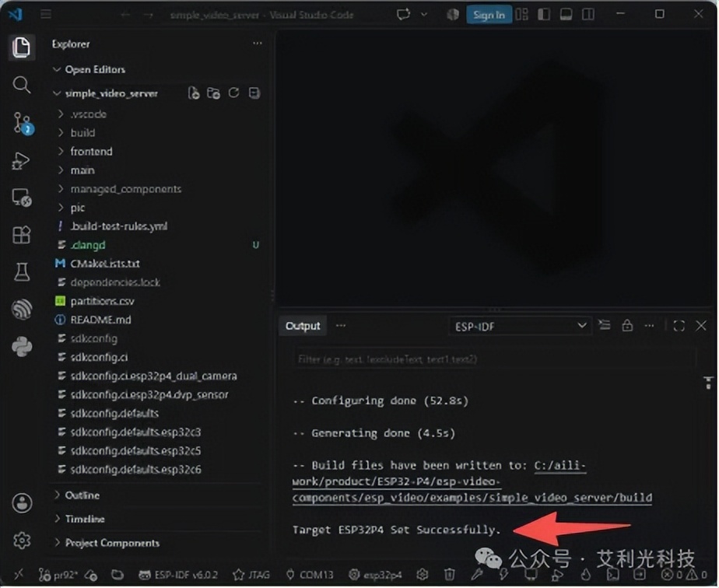Open the Testing flask view
The width and height of the screenshot is (719, 588).
pyautogui.click(x=21, y=271)
